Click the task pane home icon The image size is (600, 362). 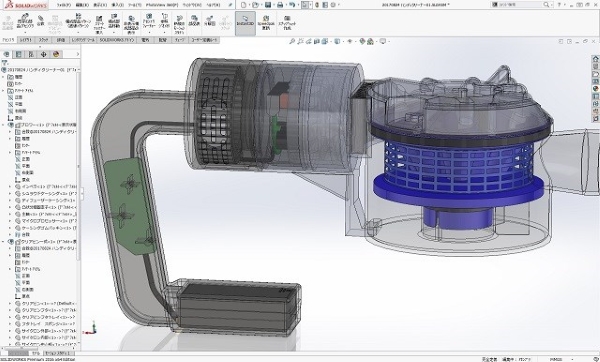tap(595, 59)
